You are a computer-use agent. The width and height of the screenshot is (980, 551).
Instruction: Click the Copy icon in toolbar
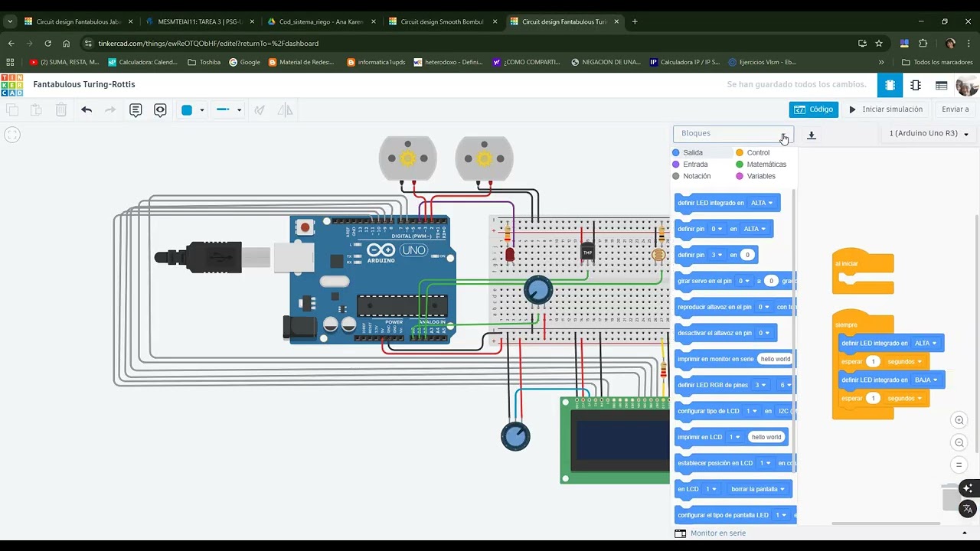pos(12,110)
